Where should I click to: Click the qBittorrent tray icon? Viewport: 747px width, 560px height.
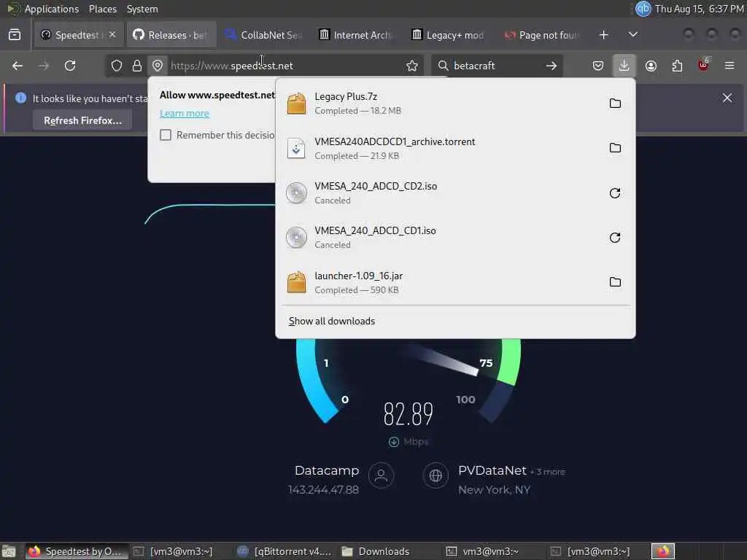coord(643,9)
